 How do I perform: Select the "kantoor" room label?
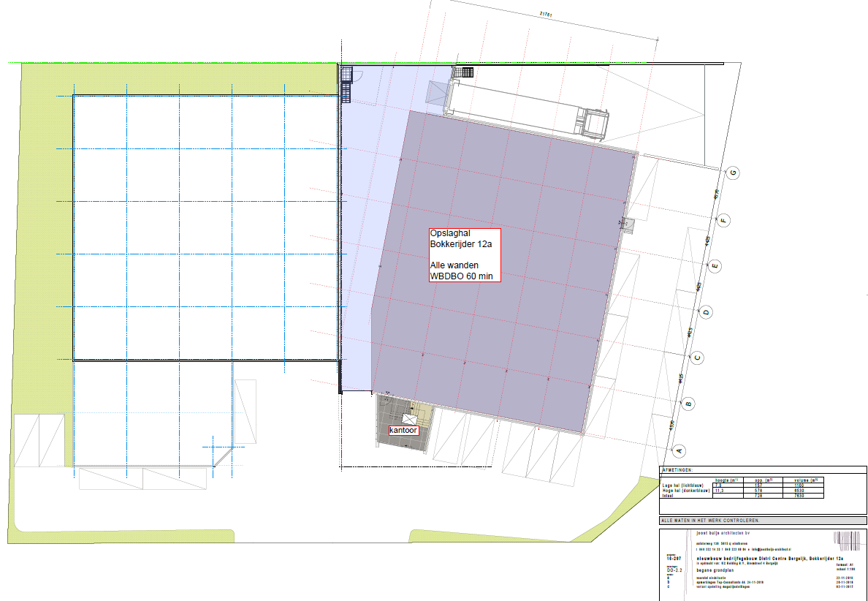click(403, 431)
